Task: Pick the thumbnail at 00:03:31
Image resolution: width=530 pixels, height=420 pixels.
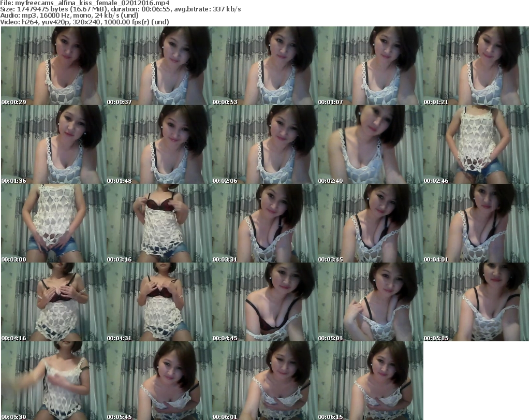Action: (264, 223)
